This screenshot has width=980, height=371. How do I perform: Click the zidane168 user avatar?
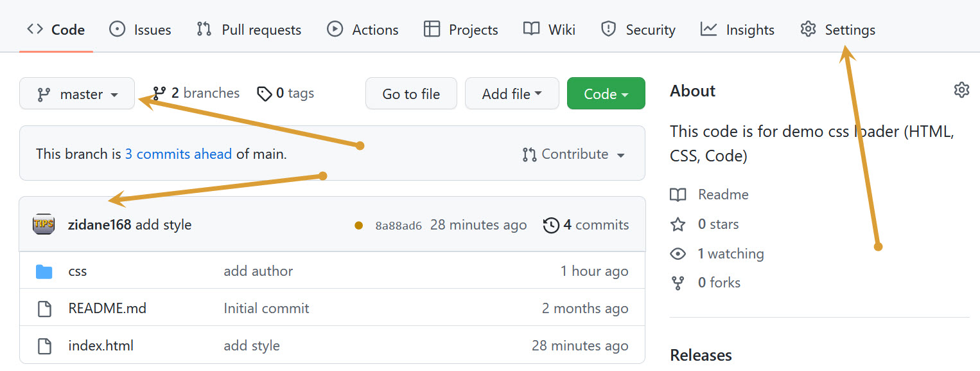point(44,224)
